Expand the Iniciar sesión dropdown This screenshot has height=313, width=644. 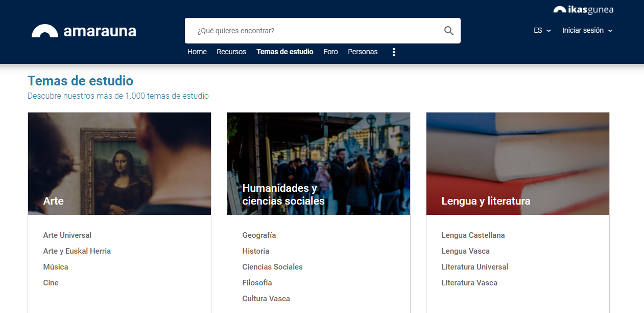587,31
